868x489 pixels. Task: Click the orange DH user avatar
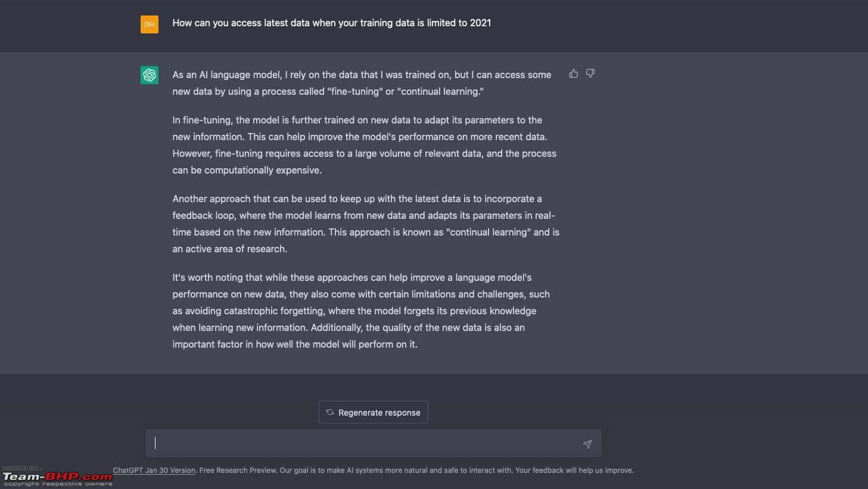(x=150, y=24)
